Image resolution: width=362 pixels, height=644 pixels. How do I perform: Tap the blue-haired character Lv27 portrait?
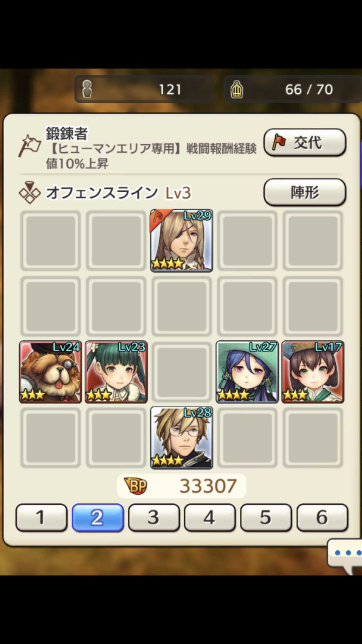coord(247,372)
